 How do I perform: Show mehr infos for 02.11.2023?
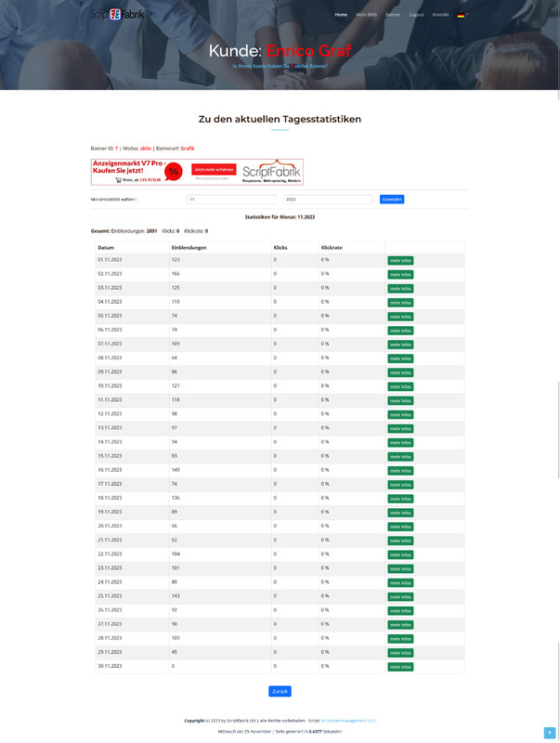click(x=400, y=275)
